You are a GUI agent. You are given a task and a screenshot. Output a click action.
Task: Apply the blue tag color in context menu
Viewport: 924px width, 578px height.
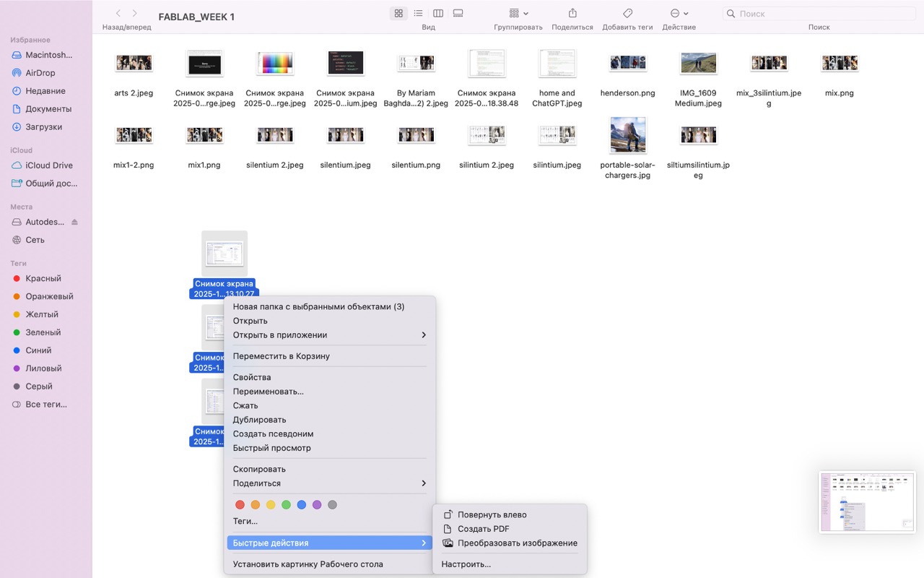(x=302, y=505)
